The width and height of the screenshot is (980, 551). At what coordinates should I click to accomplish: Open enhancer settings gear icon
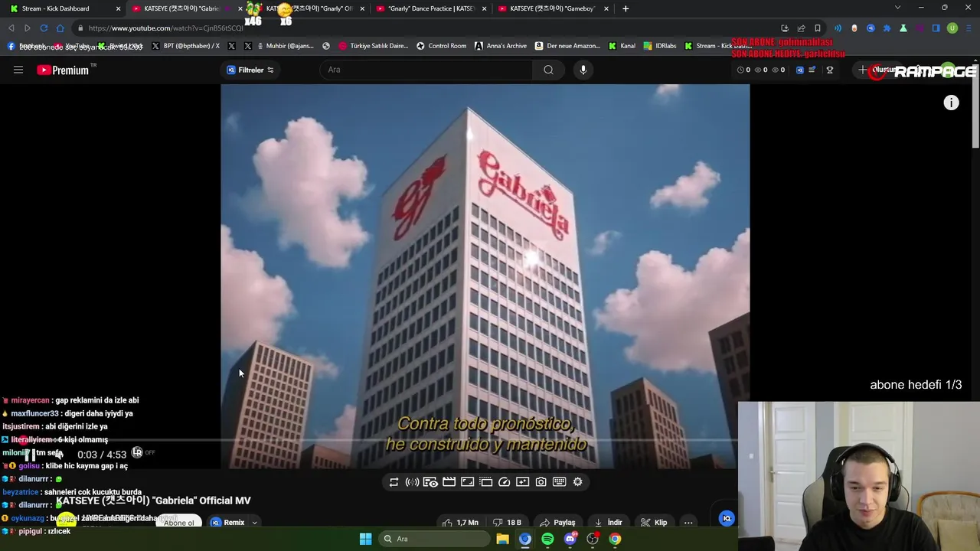578,482
